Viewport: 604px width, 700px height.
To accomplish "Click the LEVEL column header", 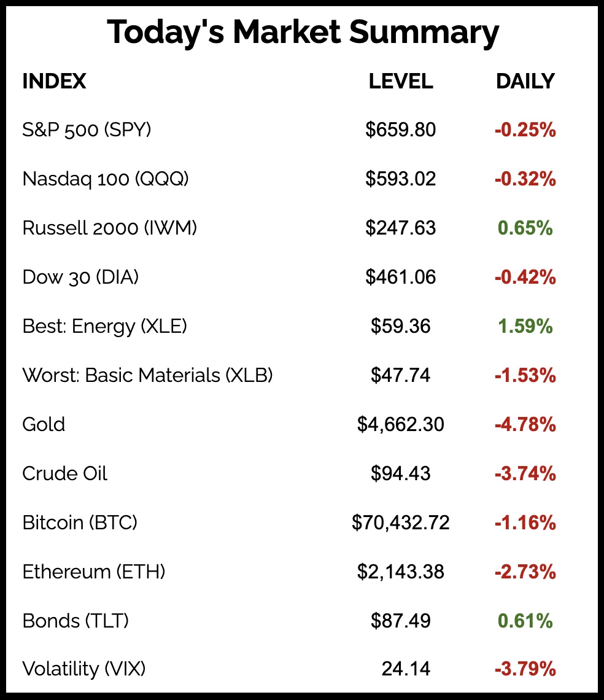I will (x=401, y=81).
